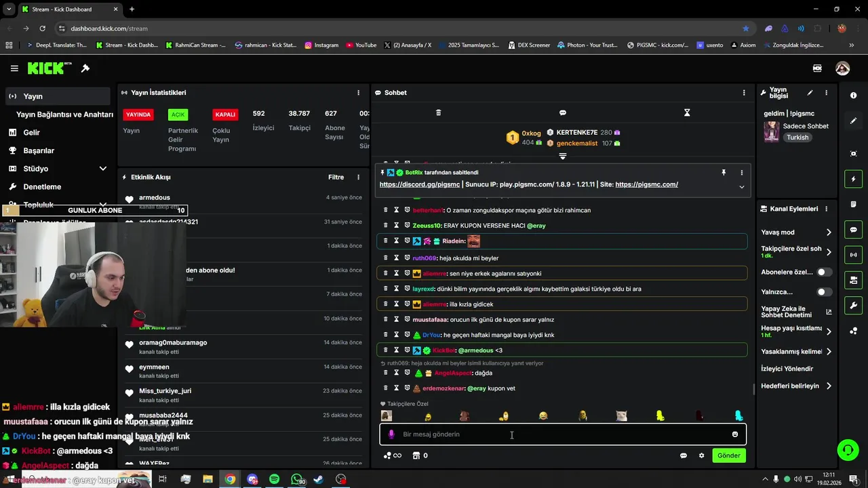Open the Riadein emote image in chat
This screenshot has height=488, width=868.
473,241
